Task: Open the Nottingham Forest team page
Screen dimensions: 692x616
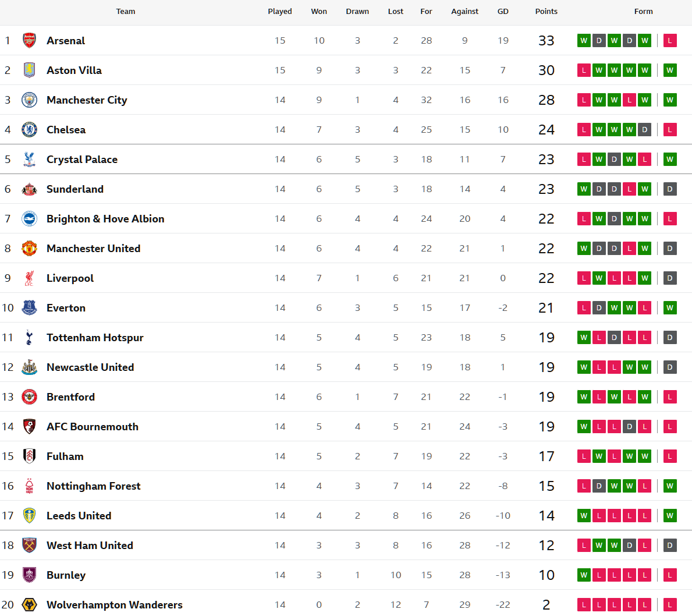Action: coord(94,486)
